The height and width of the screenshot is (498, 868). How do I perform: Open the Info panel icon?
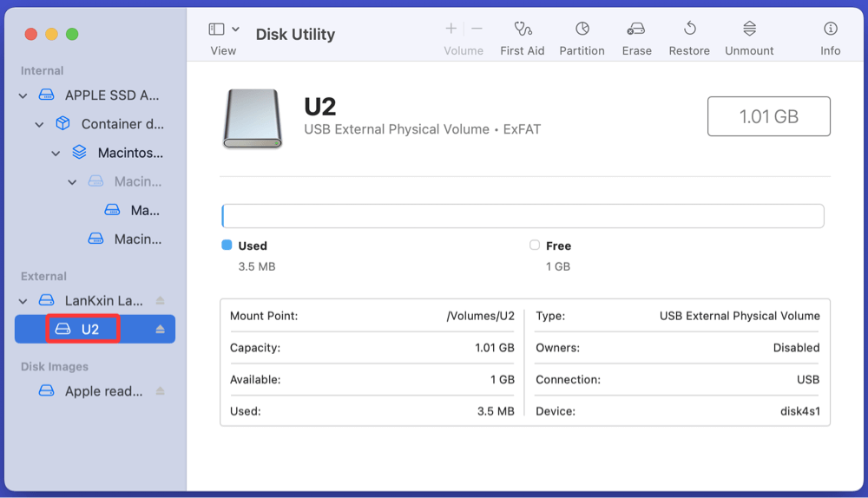tap(830, 29)
